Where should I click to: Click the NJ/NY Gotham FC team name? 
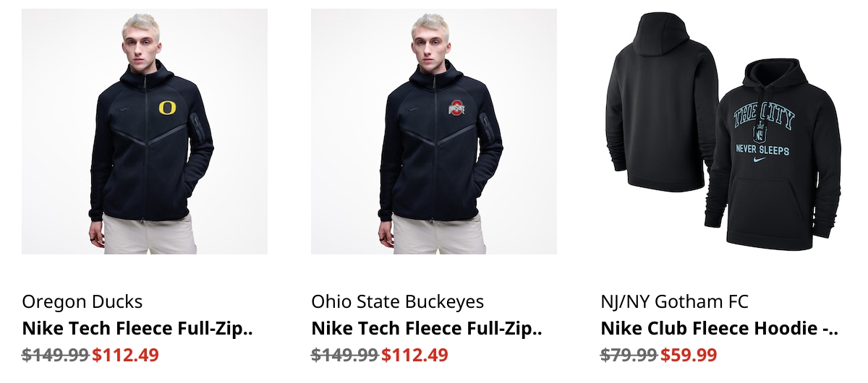(x=675, y=301)
